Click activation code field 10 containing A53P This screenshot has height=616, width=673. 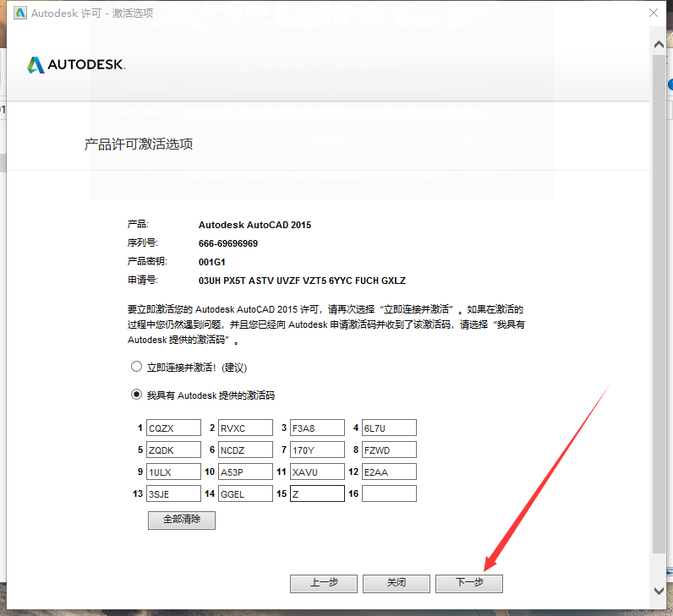(x=245, y=472)
